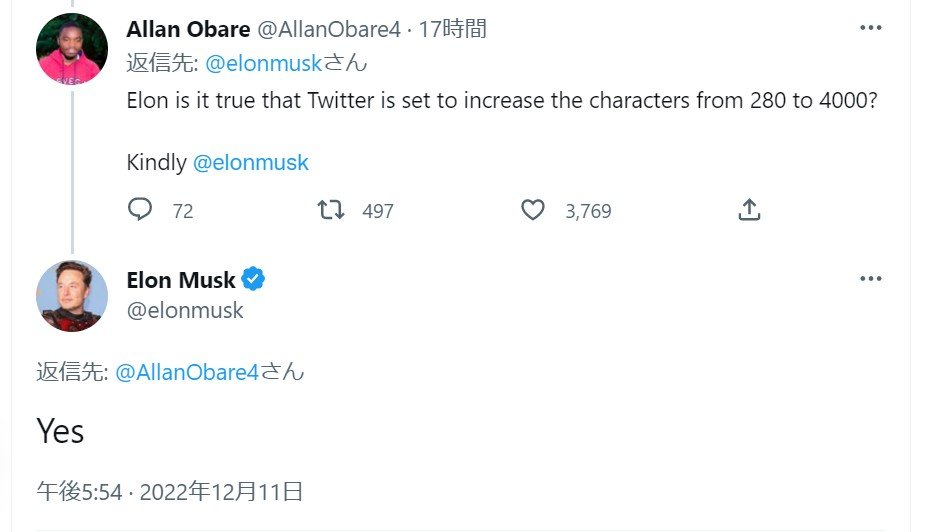Click the 497 retweet count

pyautogui.click(x=378, y=211)
